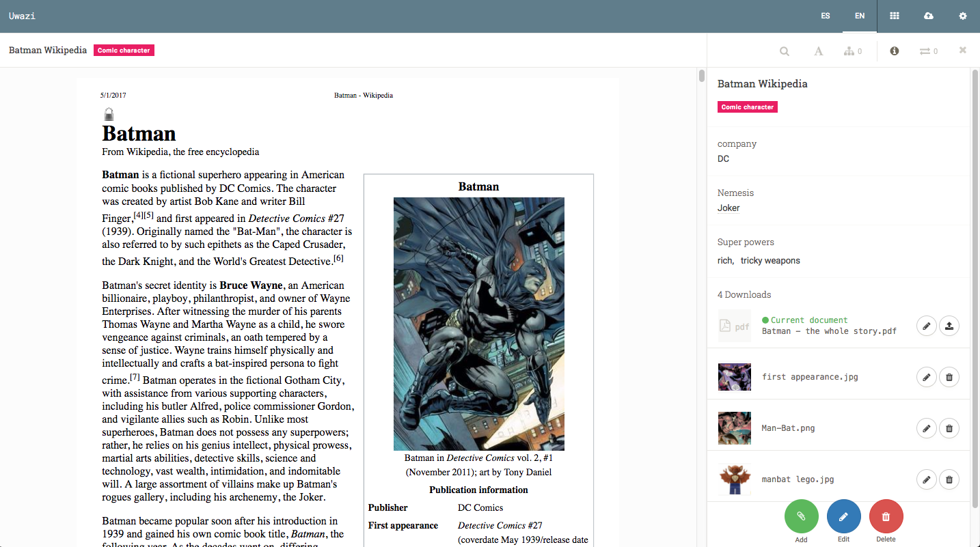Open the Joker nemesis link
Screen dimensions: 980x547
[729, 208]
